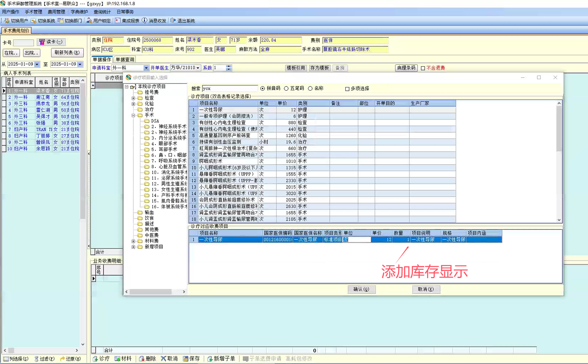The width and height of the screenshot is (588, 364).
Task: Switch to the 单据查询 tab
Action: 125,60
